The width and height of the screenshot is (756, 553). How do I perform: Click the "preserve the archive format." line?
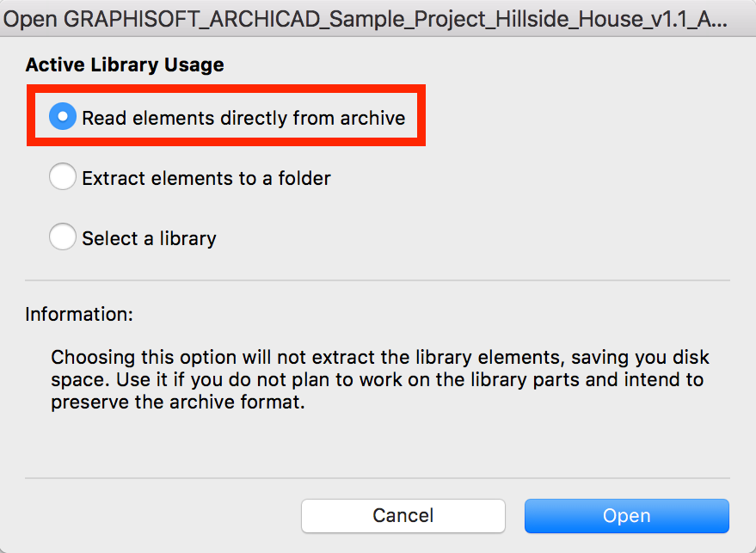click(x=178, y=402)
